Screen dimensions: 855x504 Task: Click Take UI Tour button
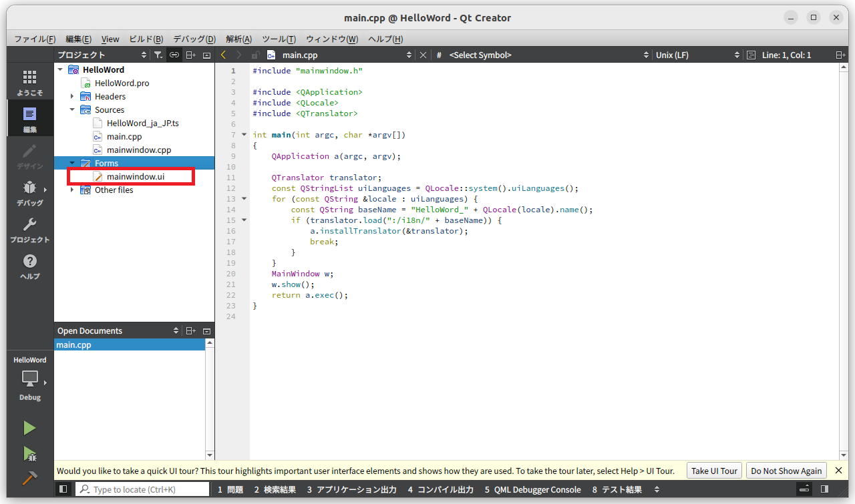713,471
